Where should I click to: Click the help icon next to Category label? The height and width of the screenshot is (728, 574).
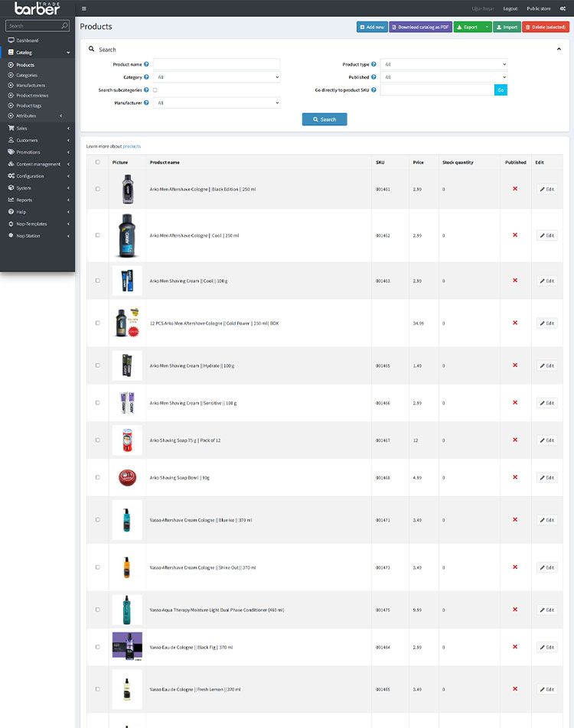click(146, 77)
